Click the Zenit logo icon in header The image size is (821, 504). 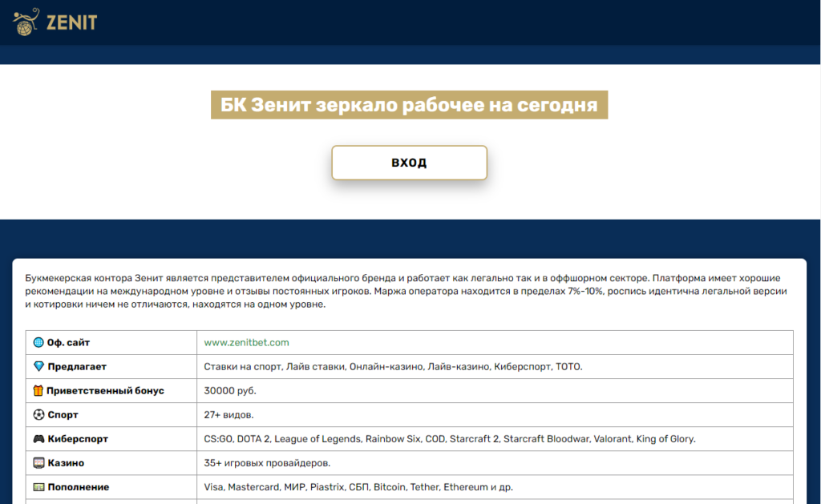[26, 22]
